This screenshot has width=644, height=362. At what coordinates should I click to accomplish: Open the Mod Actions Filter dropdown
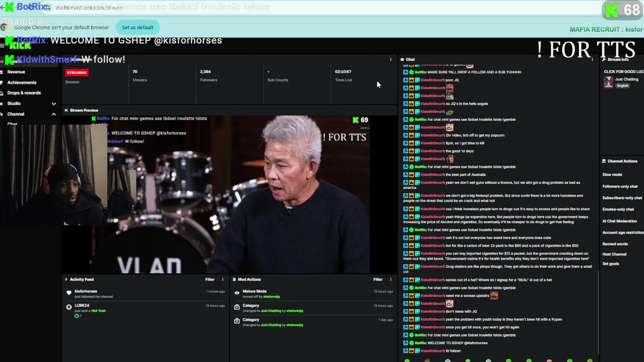pyautogui.click(x=378, y=280)
